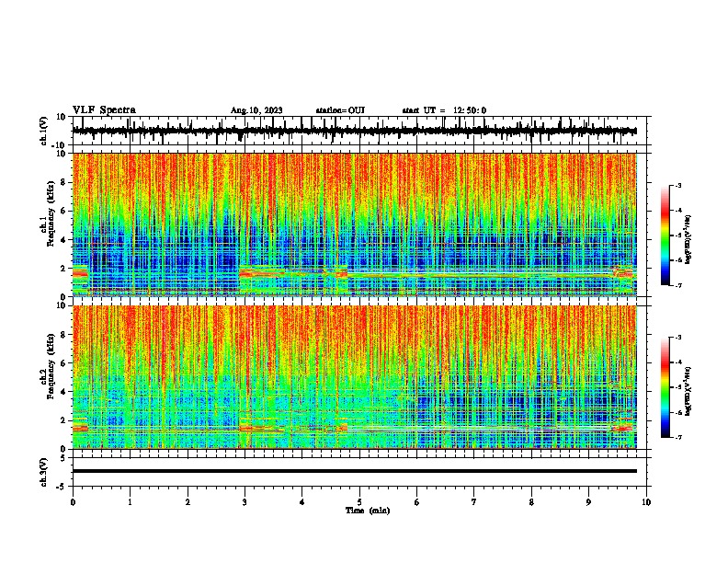Click the ch.1 voltage waveform trace
728x563 pixels.
(x=355, y=131)
